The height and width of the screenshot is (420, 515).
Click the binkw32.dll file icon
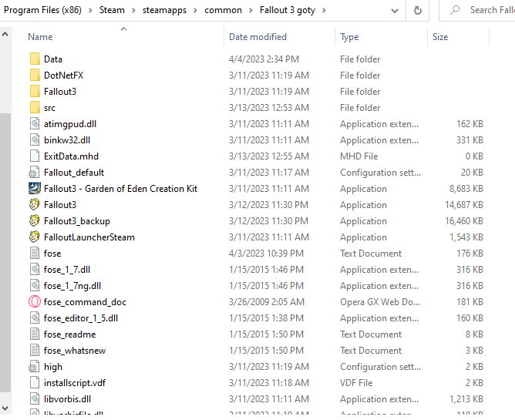click(35, 140)
